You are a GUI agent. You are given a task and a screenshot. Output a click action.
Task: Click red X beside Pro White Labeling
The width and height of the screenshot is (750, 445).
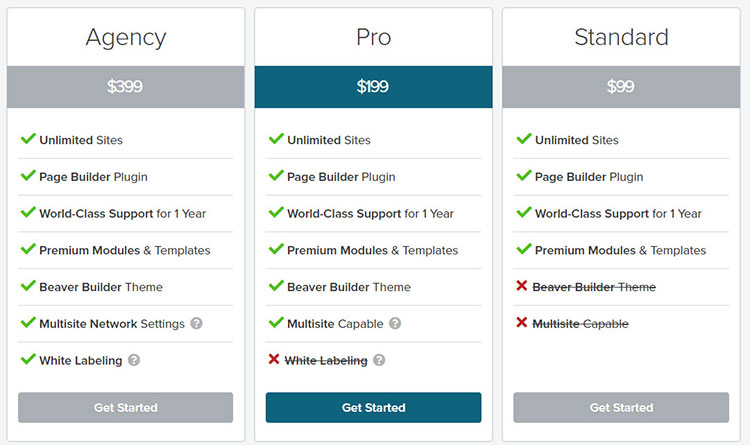pyautogui.click(x=274, y=360)
